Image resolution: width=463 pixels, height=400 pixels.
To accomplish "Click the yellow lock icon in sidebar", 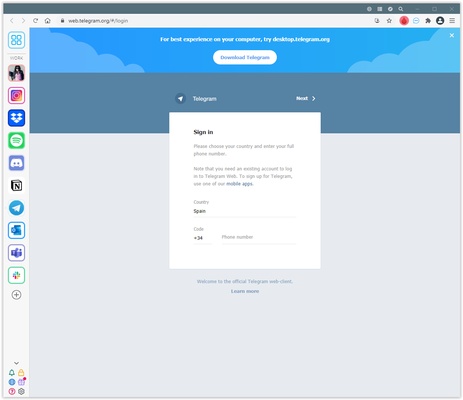I will (x=21, y=373).
